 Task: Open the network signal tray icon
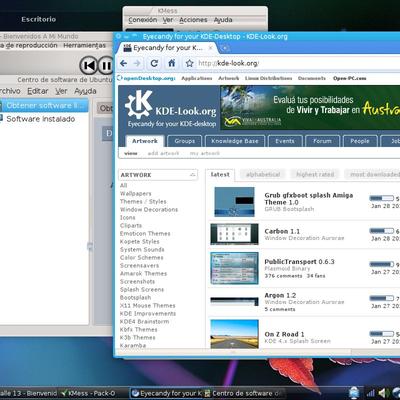tap(370, 393)
